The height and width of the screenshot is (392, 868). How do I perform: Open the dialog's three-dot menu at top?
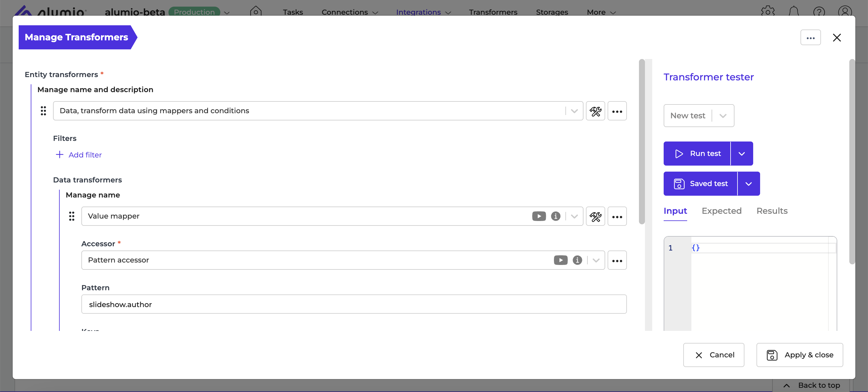[x=810, y=37]
